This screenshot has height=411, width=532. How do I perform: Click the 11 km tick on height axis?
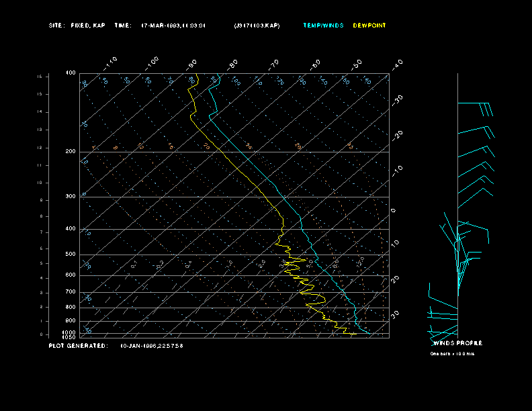[x=40, y=165]
